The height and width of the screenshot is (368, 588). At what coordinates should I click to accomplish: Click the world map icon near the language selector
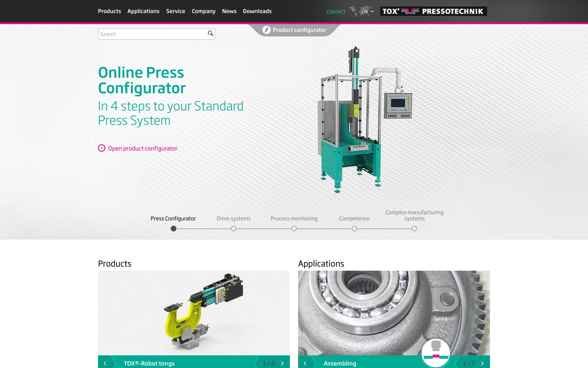click(354, 11)
